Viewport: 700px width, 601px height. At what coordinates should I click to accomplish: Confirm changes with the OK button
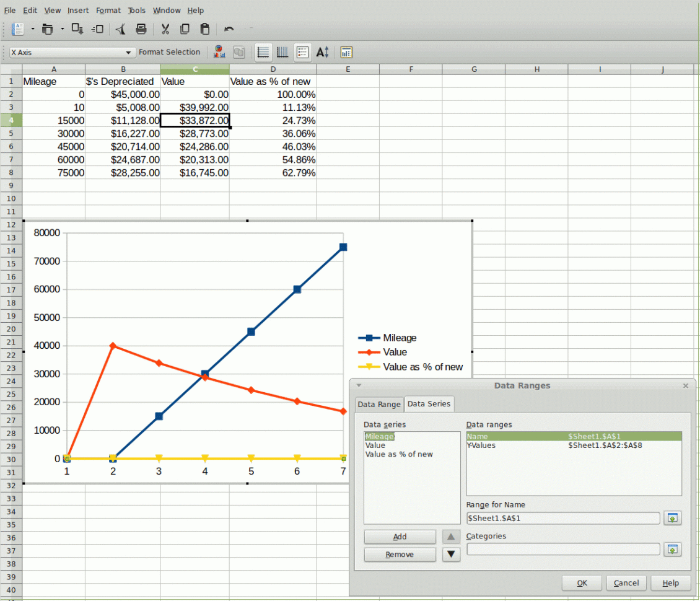coord(581,582)
